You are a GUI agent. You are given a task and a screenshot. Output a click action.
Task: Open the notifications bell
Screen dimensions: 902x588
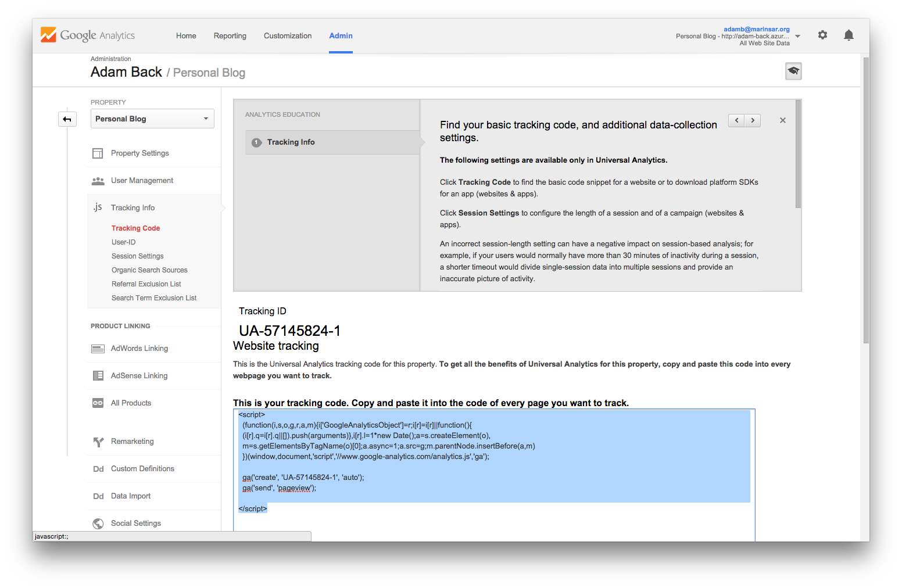click(849, 35)
